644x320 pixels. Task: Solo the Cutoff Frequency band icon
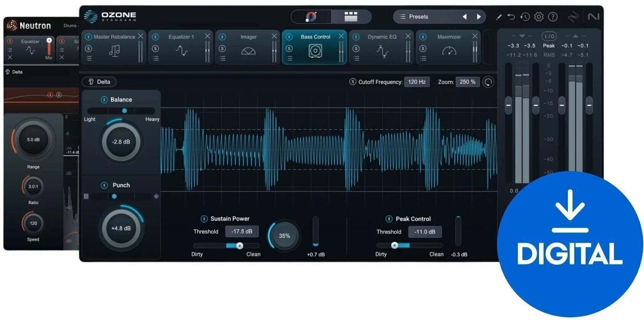[x=353, y=82]
